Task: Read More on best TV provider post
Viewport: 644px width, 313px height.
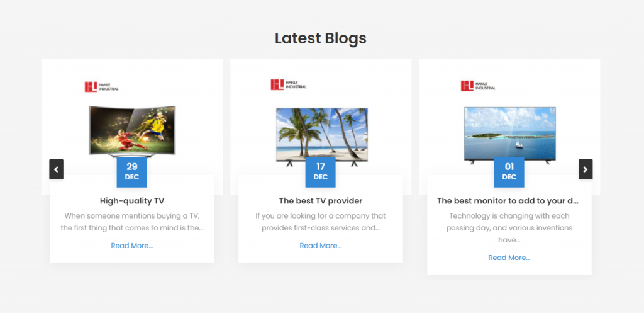Action: click(x=320, y=246)
